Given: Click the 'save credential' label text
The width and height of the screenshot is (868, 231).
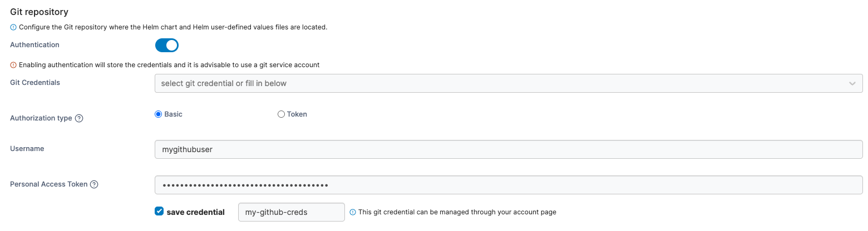Looking at the screenshot, I should pyautogui.click(x=195, y=212).
